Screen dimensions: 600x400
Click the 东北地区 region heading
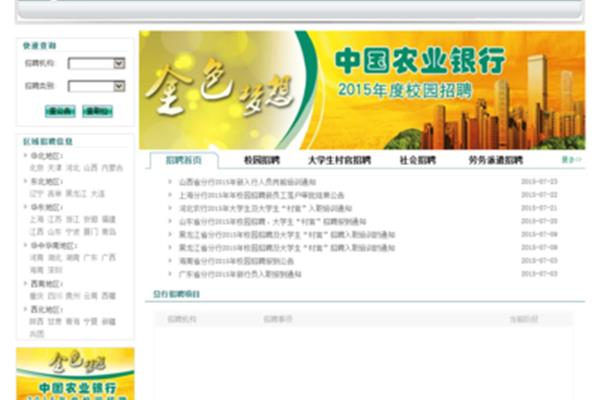click(47, 181)
